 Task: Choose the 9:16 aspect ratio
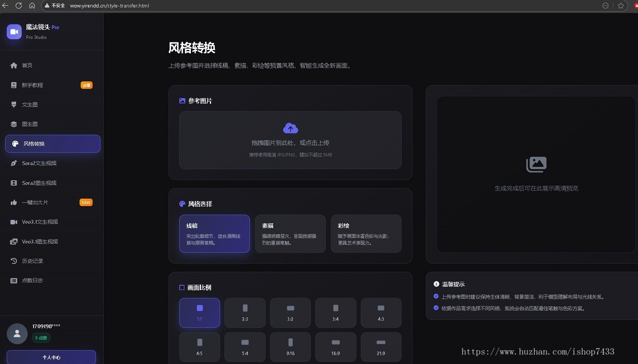(x=290, y=347)
